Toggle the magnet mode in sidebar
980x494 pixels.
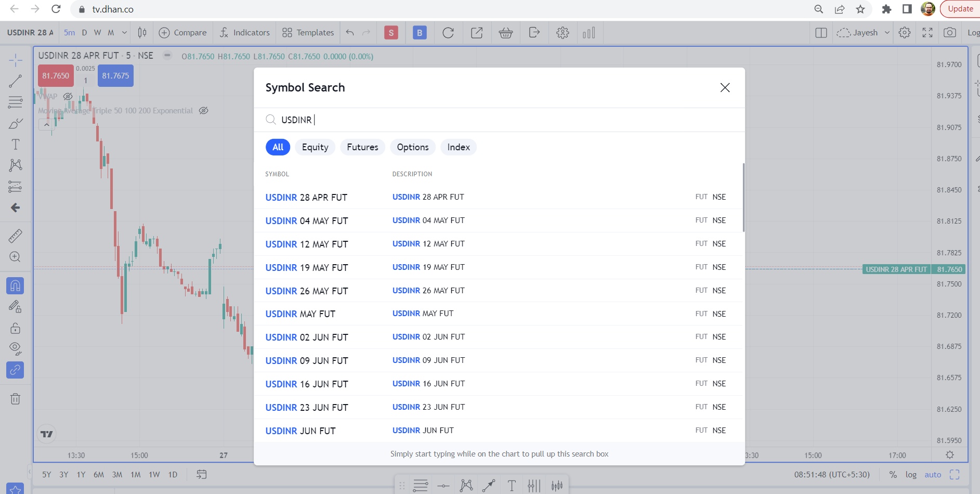click(16, 285)
